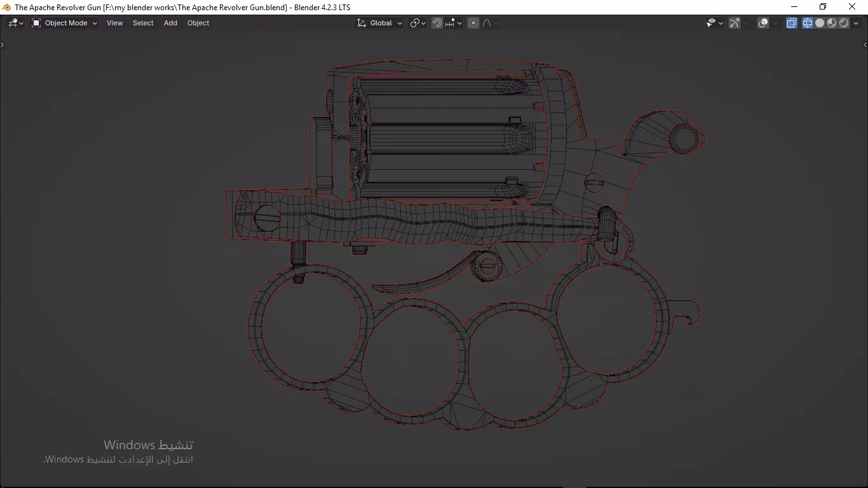The image size is (868, 488).
Task: Switch to Solid viewport shading
Action: tap(820, 23)
